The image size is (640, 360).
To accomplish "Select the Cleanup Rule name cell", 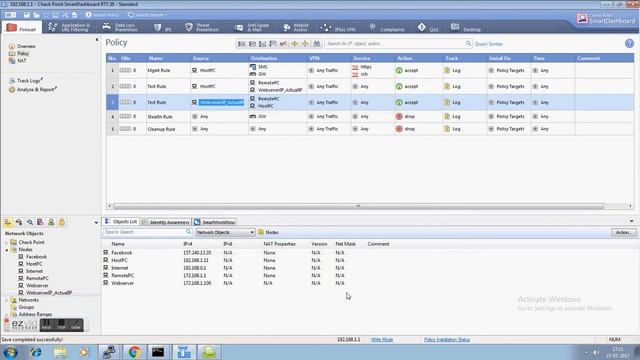I will point(168,129).
